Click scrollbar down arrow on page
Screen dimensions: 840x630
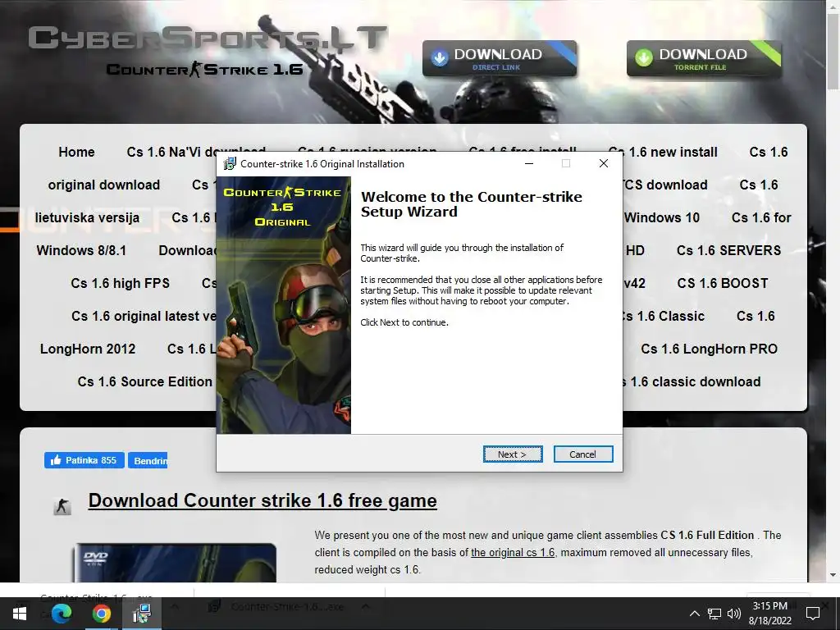[x=833, y=576]
